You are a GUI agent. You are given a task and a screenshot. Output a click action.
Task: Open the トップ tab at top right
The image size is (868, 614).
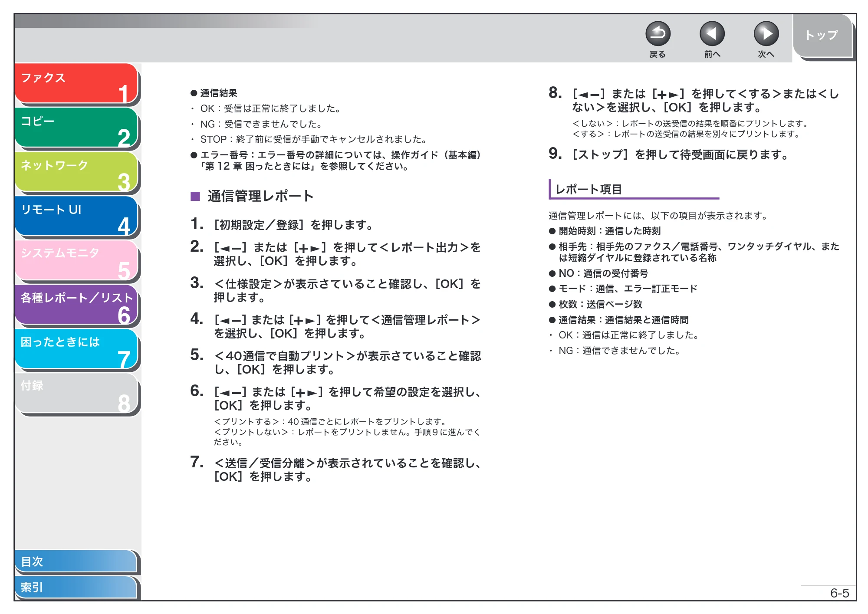[x=822, y=35]
